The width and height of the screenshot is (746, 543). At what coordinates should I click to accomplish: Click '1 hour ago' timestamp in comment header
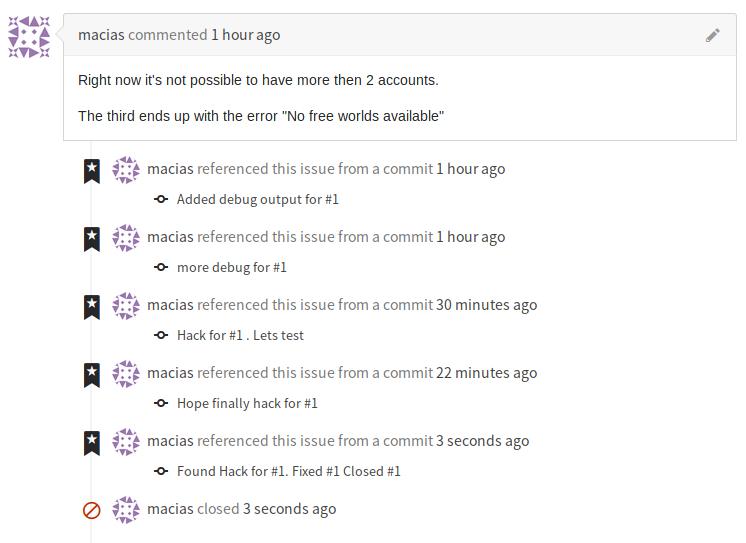[245, 35]
